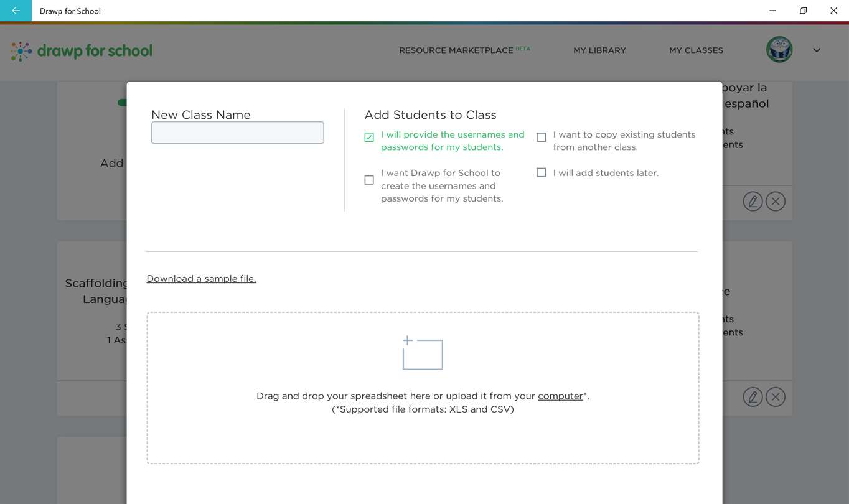The image size is (849, 504).
Task: Open the user profile avatar
Action: pyautogui.click(x=779, y=50)
